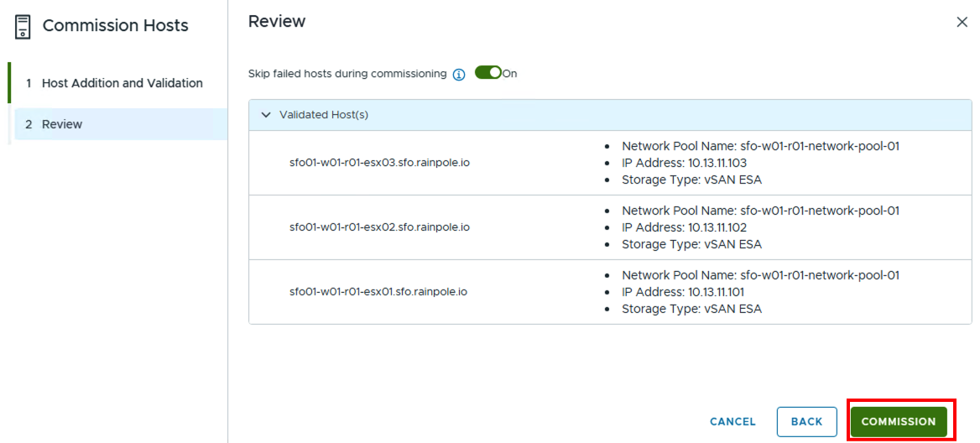Click the Commission Hosts server icon

coord(23,26)
